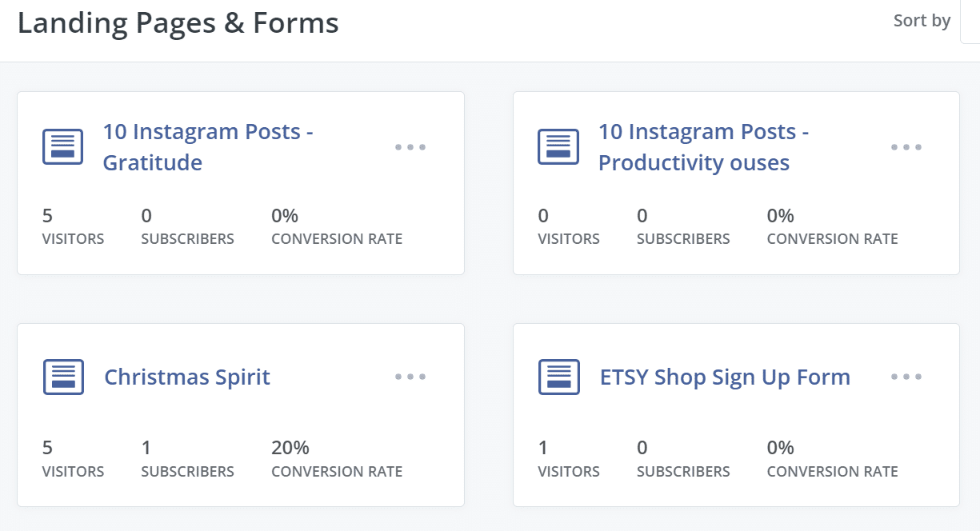Open 10 Instagram Posts - Productivity ouses
Viewport: 980px width, 531px height.
pos(704,148)
